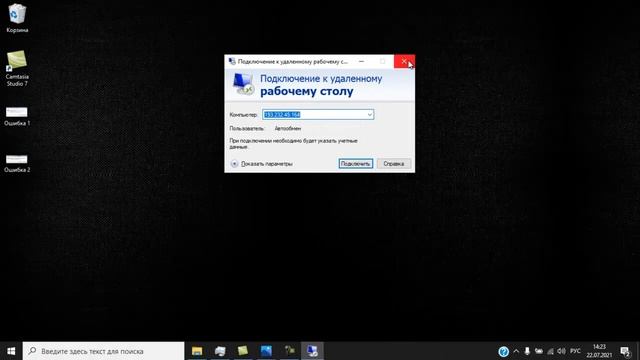Open the fifth taskbar app left of Remote Desktop
Viewport: 640px width, 360px height.
coord(289,351)
